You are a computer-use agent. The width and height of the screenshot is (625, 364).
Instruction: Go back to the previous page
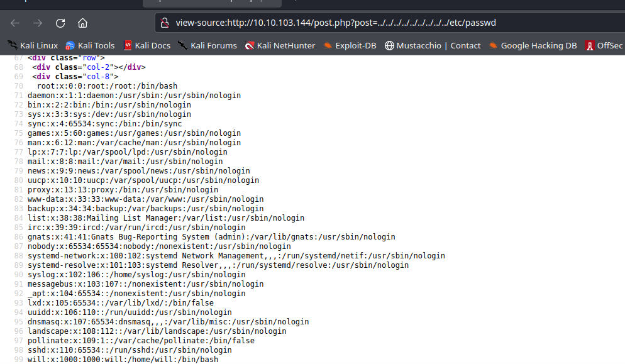click(x=15, y=23)
